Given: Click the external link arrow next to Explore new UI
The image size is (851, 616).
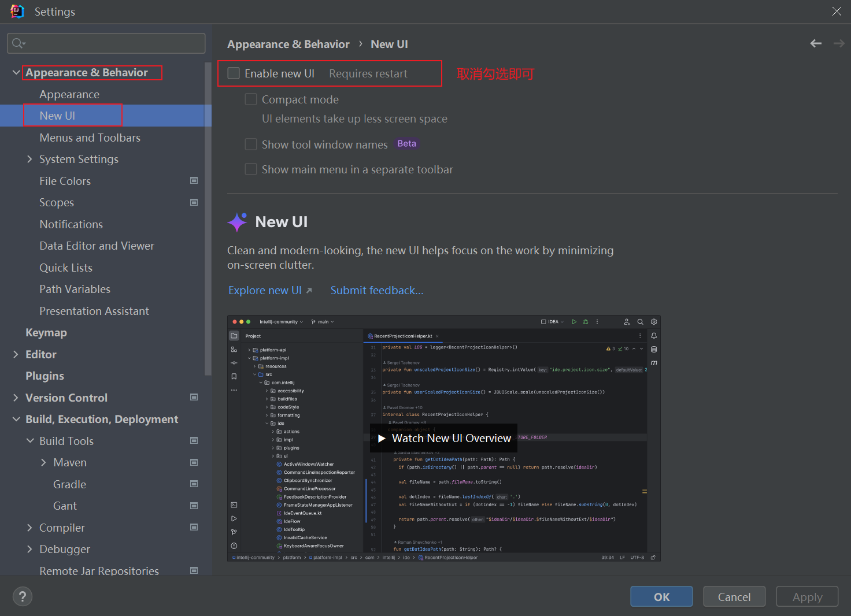Looking at the screenshot, I should click(309, 291).
